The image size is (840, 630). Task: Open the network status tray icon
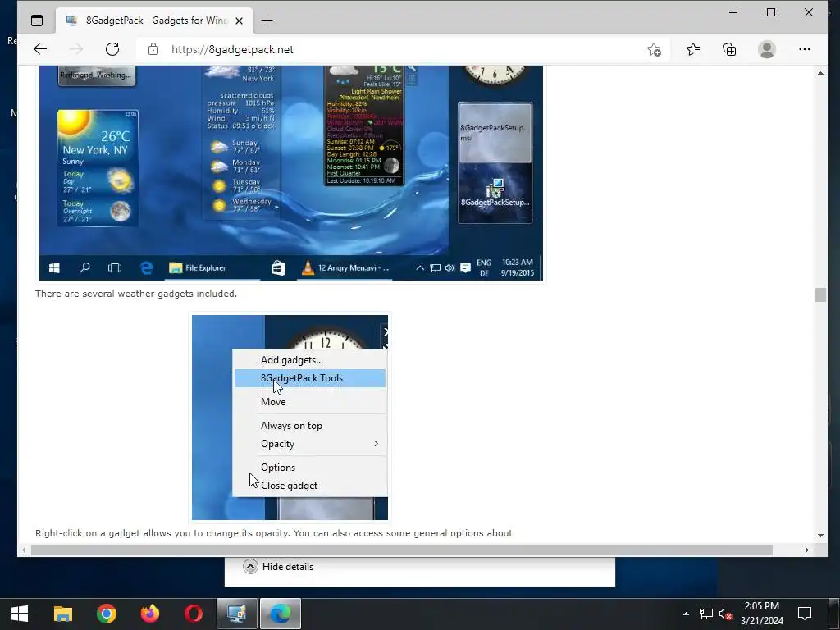[x=705, y=614]
